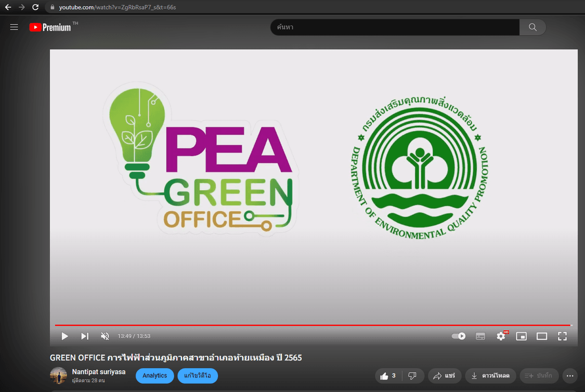Screen dimensions: 585x392
Task: Reload the YouTube page
Action: click(35, 7)
